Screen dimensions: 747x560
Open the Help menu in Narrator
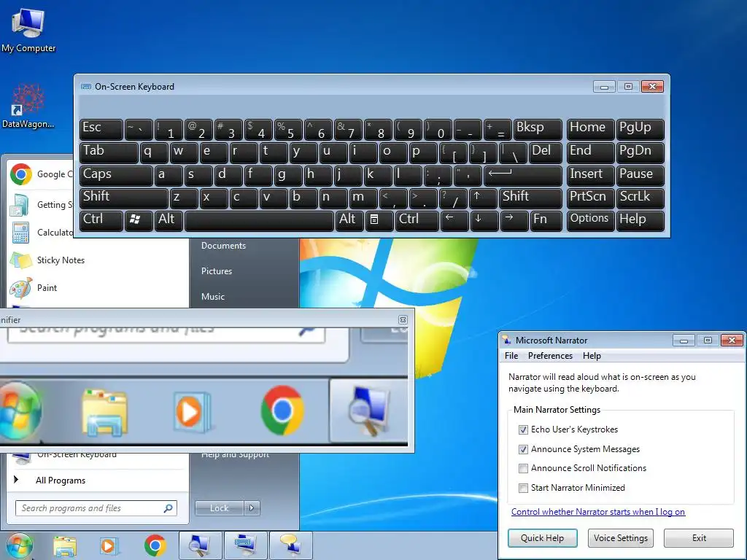point(592,356)
